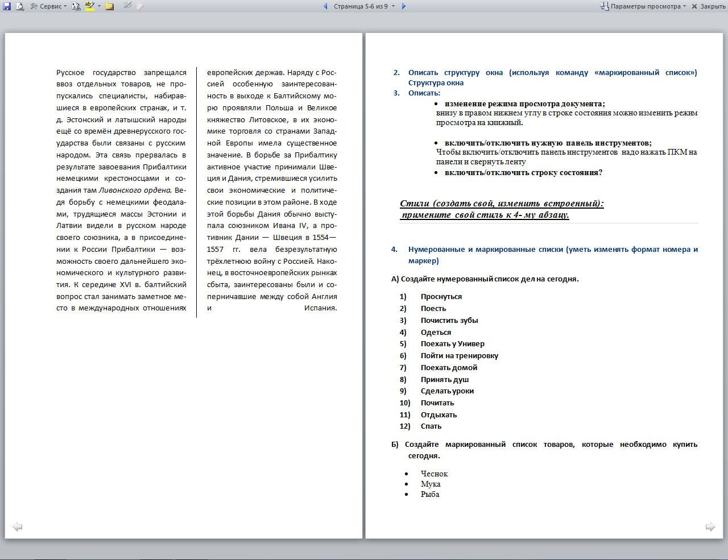Image resolution: width=728 pixels, height=560 pixels.
Task: Click bullet 'включить/отключить строку состояния?'
Action: click(523, 173)
